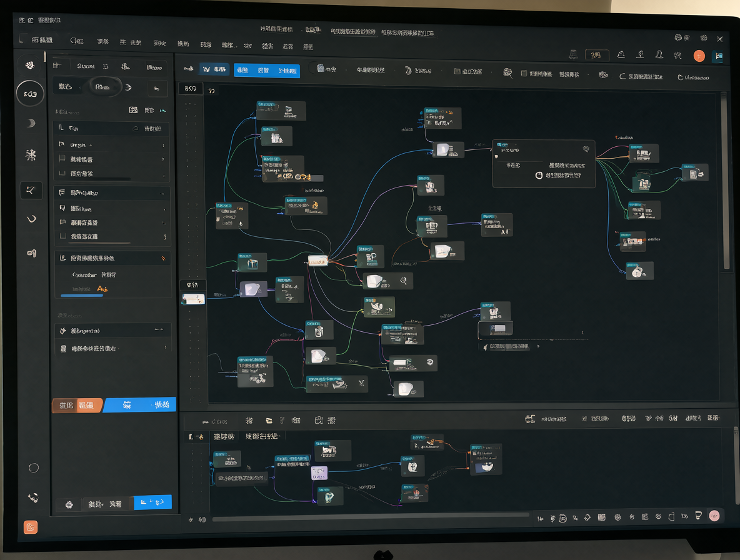Tick the checkbox in the left panel's second list row
Screen dimensions: 740x560
(x=62, y=159)
